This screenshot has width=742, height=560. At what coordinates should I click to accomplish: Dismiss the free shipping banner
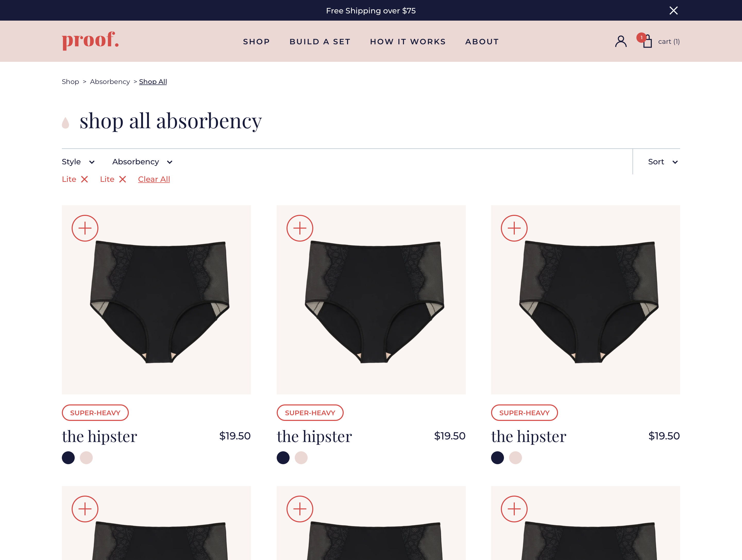click(673, 10)
